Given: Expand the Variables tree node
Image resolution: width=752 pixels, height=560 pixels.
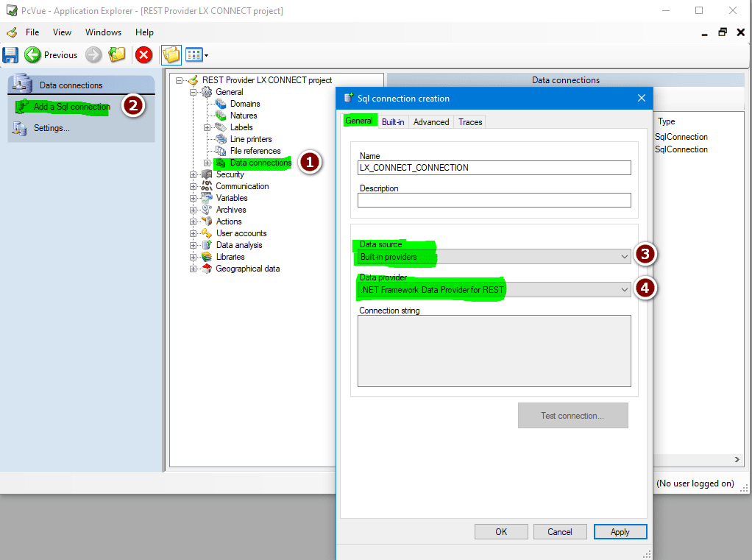Looking at the screenshot, I should coord(193,198).
